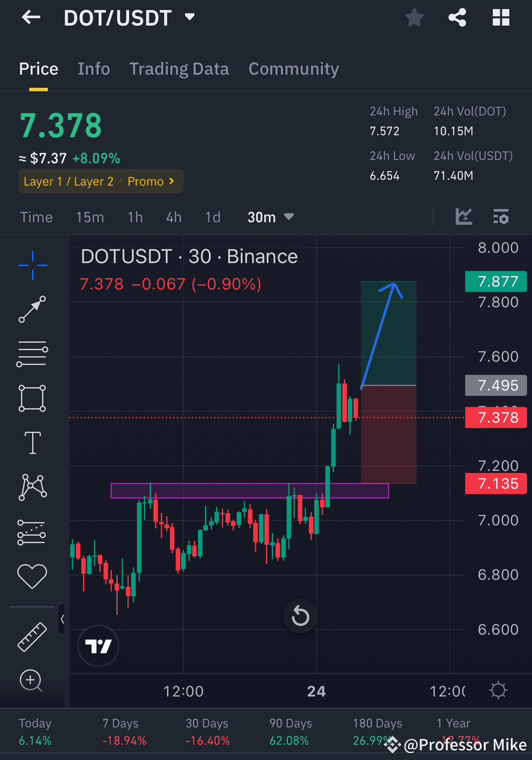
Task: Select the rectangle drawing tool
Action: (x=32, y=398)
